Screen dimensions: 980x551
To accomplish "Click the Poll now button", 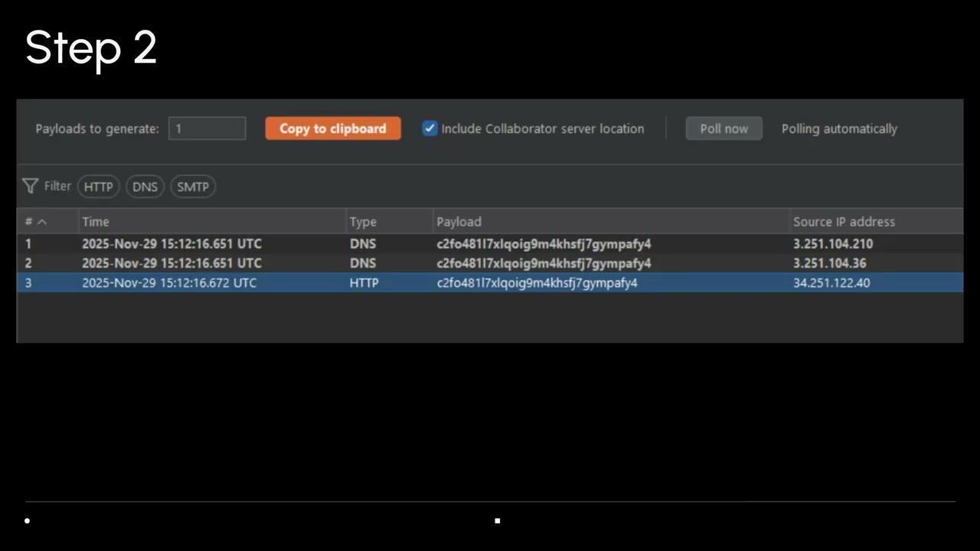I will point(724,129).
